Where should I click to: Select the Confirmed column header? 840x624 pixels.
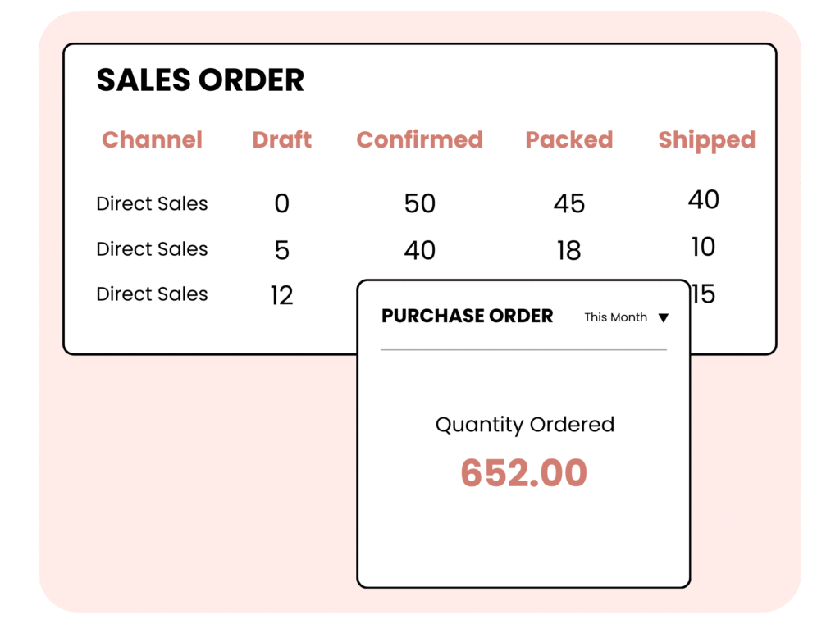419,139
